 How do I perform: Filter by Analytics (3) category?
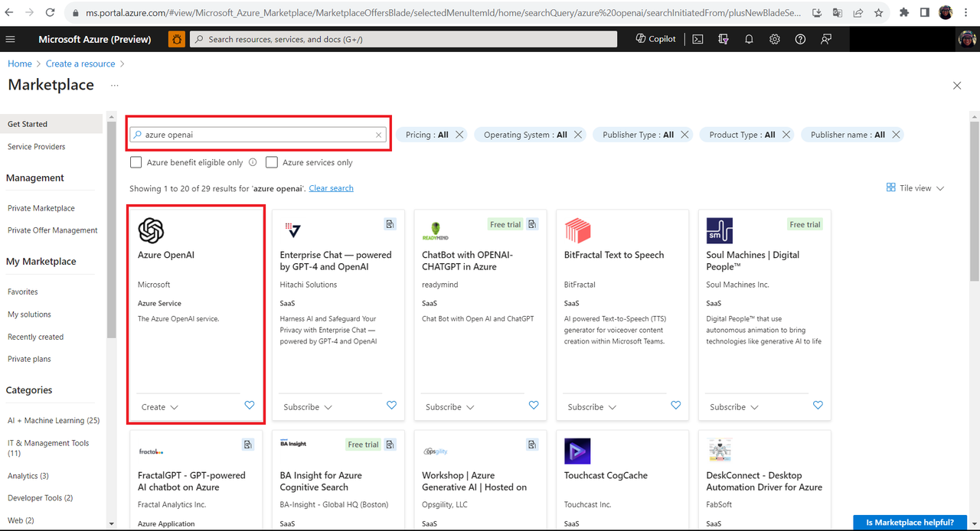(x=28, y=476)
